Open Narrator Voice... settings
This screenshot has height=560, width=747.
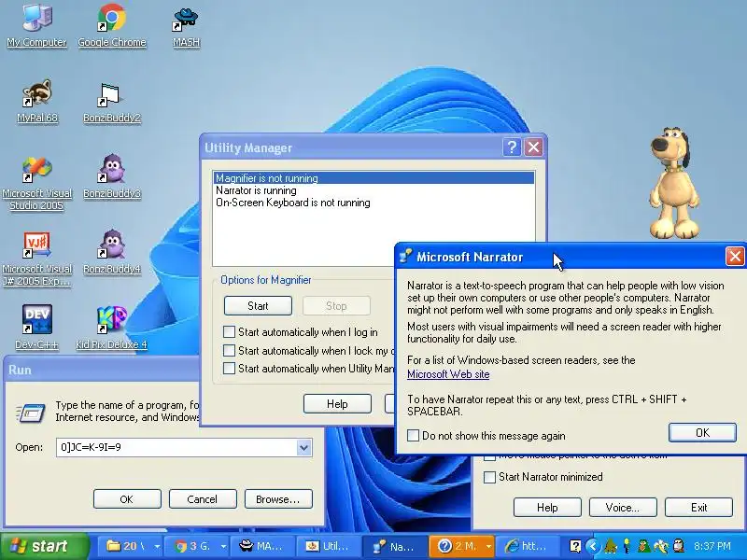(623, 507)
